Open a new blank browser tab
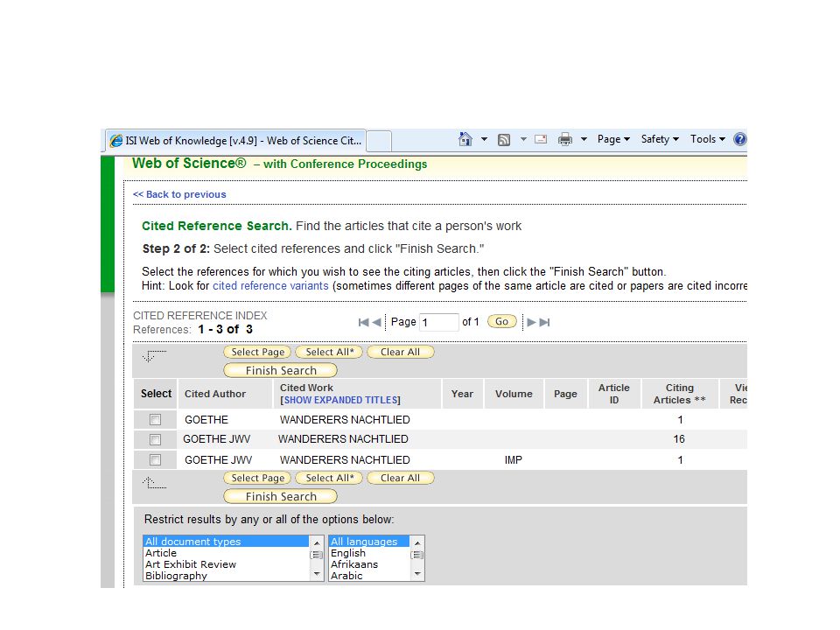 379,141
